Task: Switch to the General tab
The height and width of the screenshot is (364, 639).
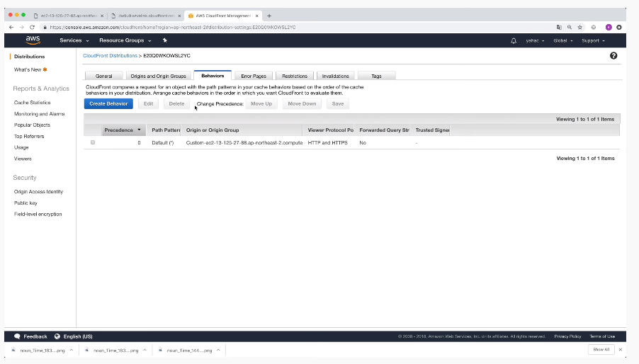Action: coord(103,76)
